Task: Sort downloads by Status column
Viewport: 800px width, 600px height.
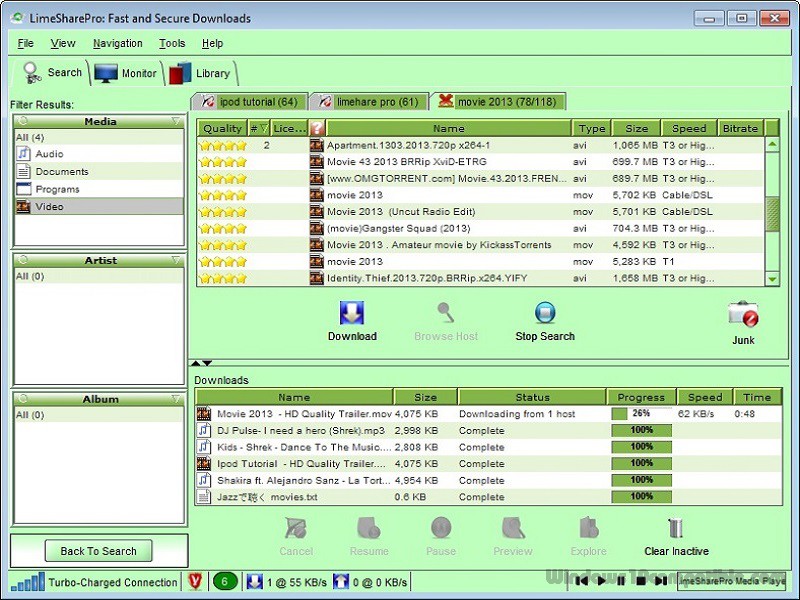Action: [x=532, y=397]
